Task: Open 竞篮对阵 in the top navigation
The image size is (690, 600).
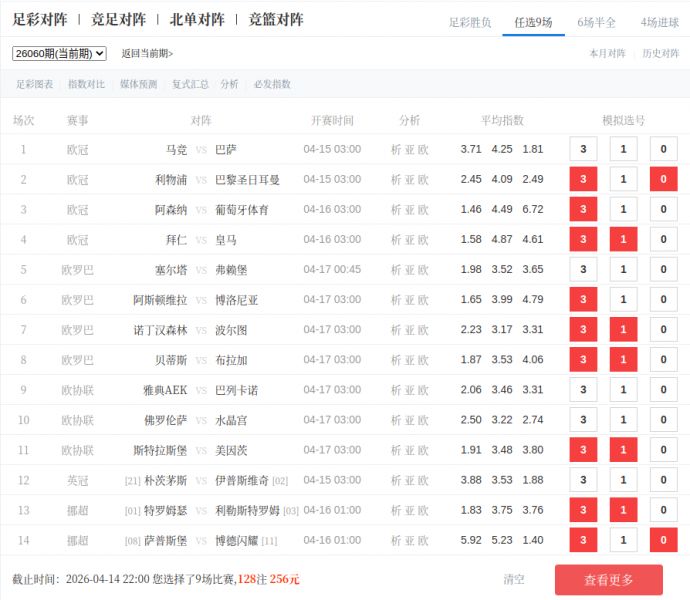Action: pos(275,19)
